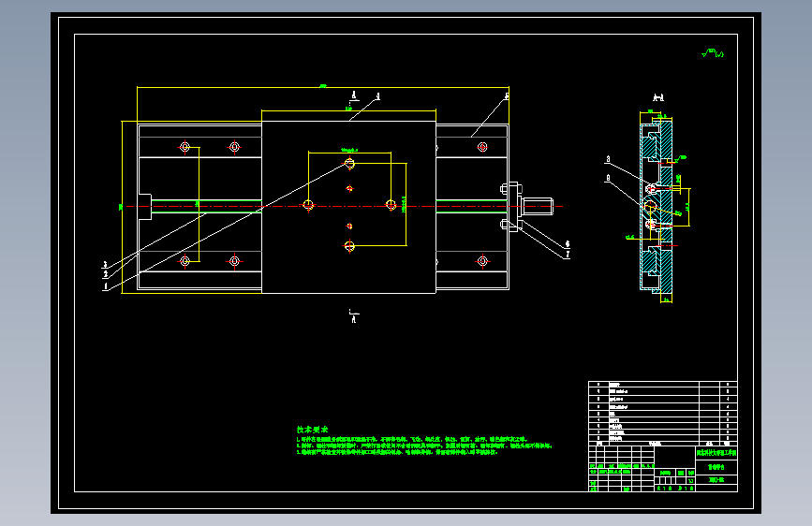Click the hatched cross-section in A-A view
The image size is (812, 526).
657,207
